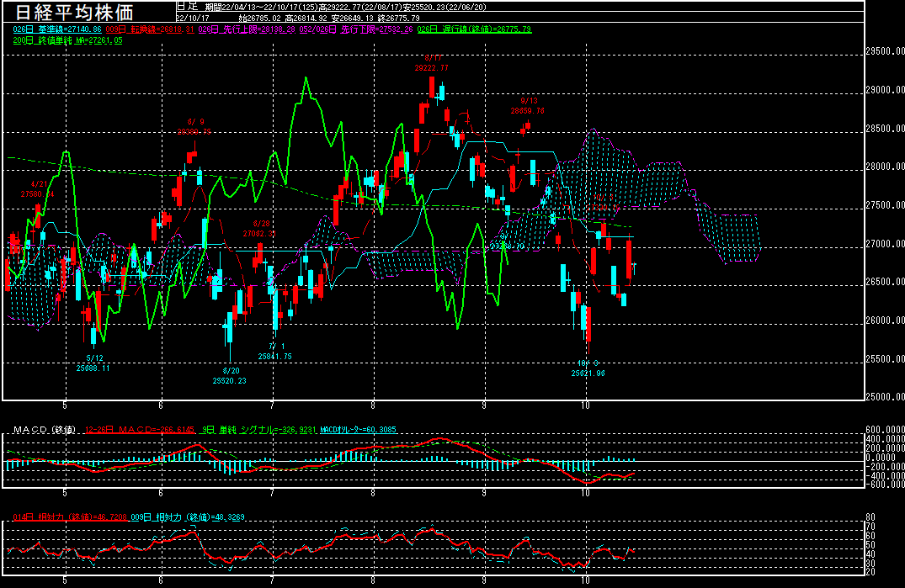The width and height of the screenshot is (905, 588).
Task: Click month 7 under the RSI panel
Action: (x=272, y=580)
